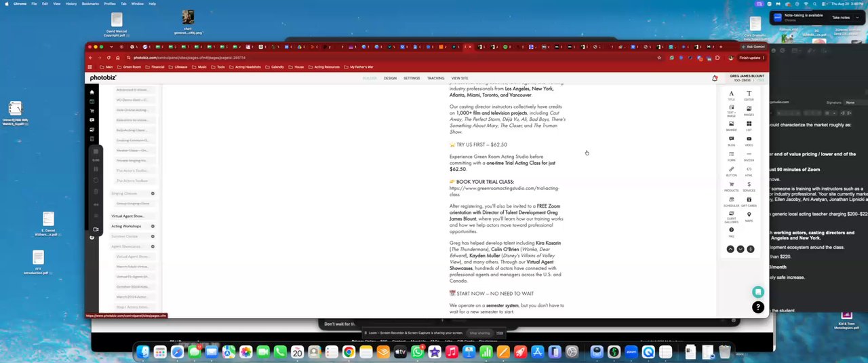The image size is (868, 363).
Task: Open WhatsApp from the Dock
Action: 418,351
